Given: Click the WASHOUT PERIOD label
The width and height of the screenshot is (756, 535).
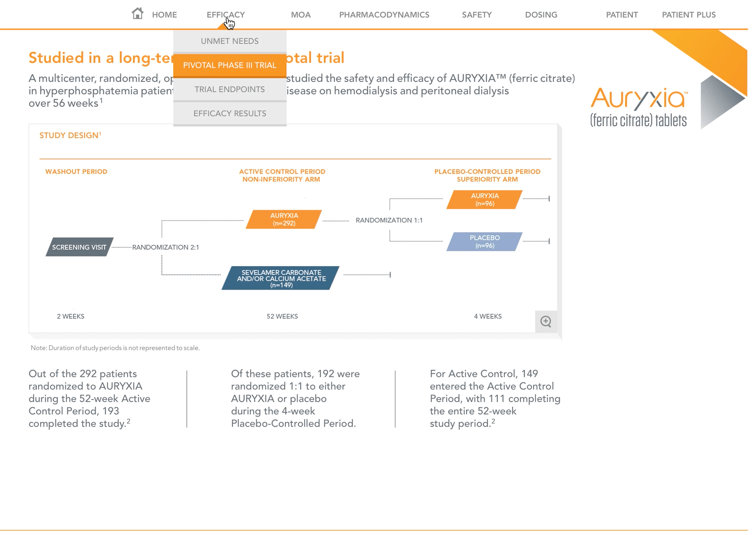Looking at the screenshot, I should tap(76, 172).
